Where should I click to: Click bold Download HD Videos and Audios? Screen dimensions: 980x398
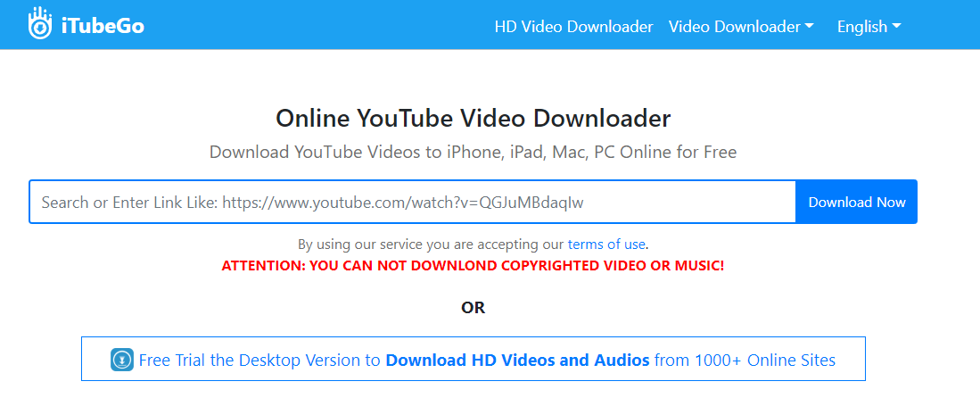[x=518, y=361]
